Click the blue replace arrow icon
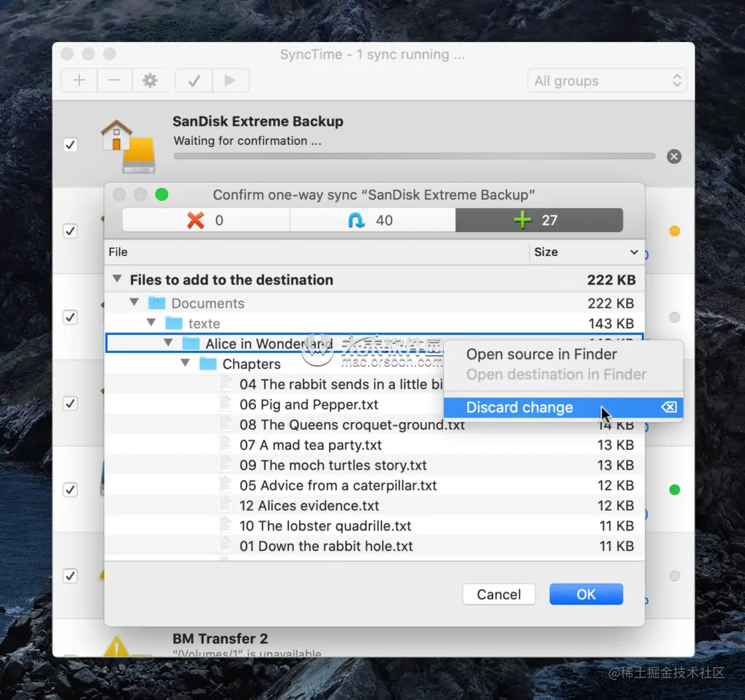Image resolution: width=745 pixels, height=700 pixels. (356, 220)
